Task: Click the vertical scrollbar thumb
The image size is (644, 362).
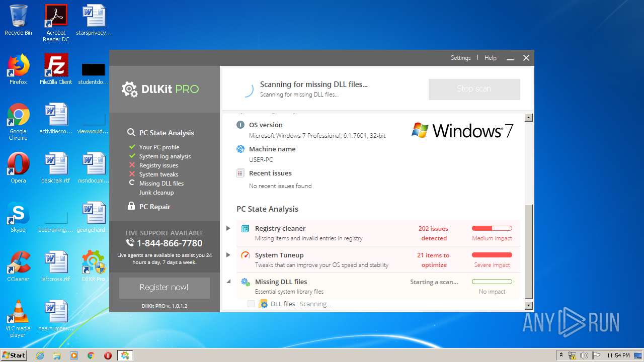Action: point(528,251)
